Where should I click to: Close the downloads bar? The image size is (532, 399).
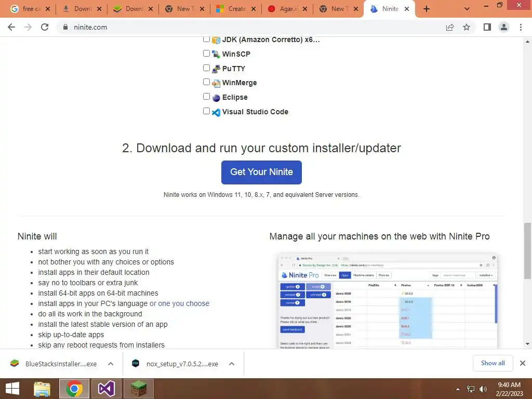[x=523, y=363]
